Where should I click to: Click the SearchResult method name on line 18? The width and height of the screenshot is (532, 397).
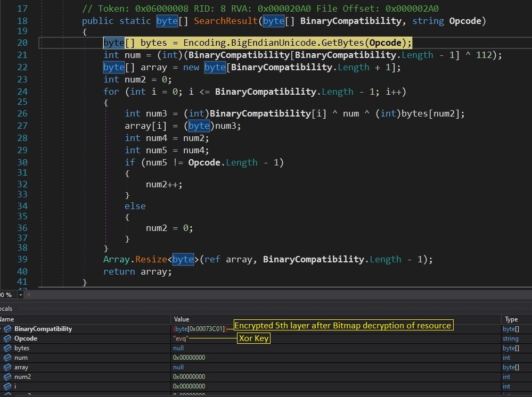(226, 21)
